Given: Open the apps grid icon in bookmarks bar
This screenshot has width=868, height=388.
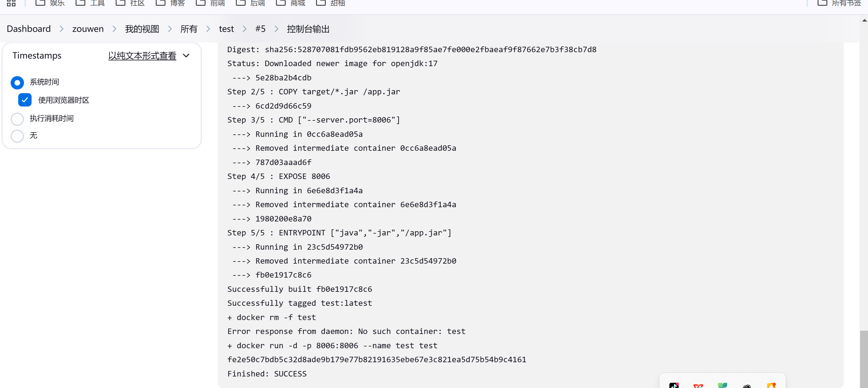Looking at the screenshot, I should (x=11, y=3).
